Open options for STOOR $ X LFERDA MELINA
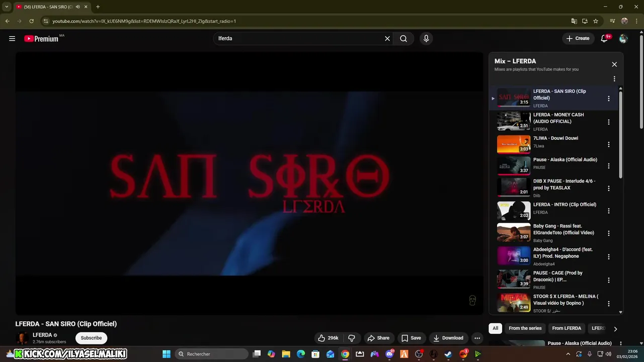Image resolution: width=644 pixels, height=362 pixels. pos(609,304)
